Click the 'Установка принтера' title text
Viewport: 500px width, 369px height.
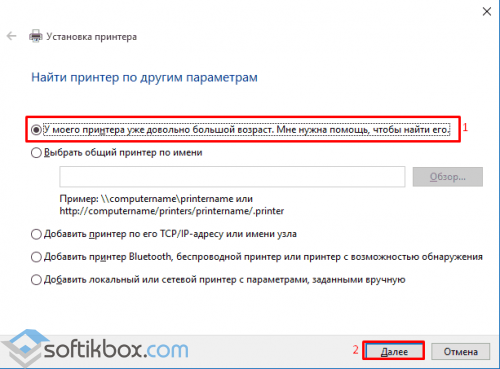click(x=92, y=36)
